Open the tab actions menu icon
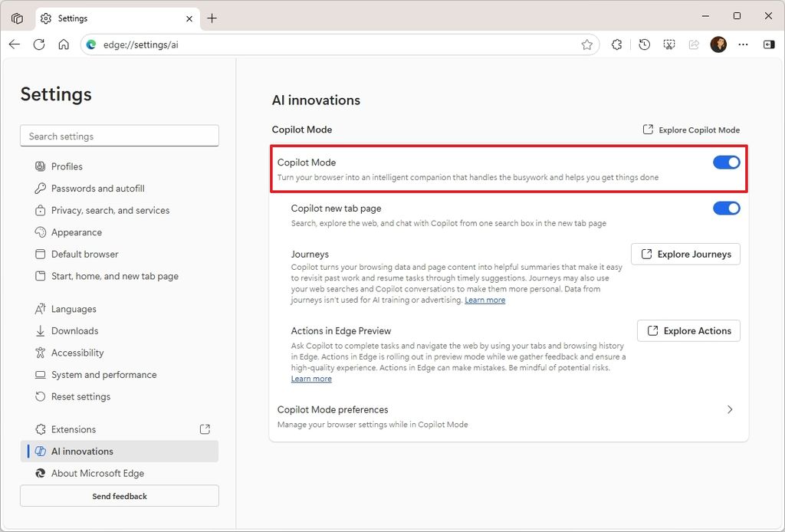 [x=17, y=18]
